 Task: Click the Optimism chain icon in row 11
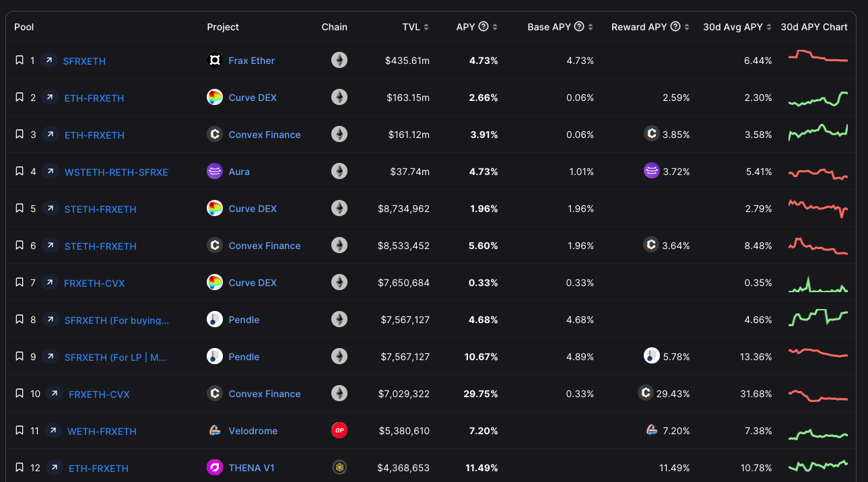point(339,430)
